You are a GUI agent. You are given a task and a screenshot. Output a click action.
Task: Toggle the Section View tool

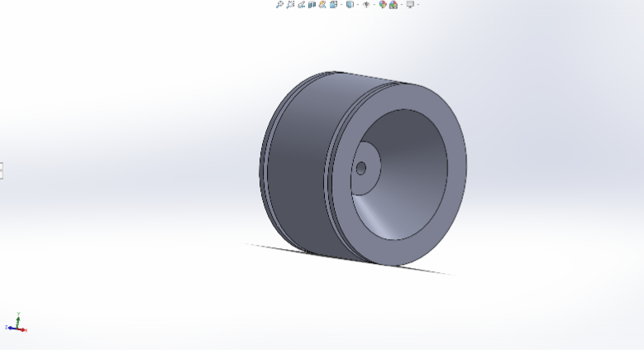(x=312, y=4)
